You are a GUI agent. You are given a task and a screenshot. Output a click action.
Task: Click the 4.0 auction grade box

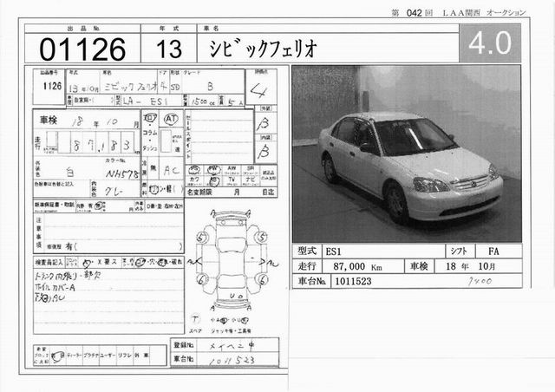(490, 43)
